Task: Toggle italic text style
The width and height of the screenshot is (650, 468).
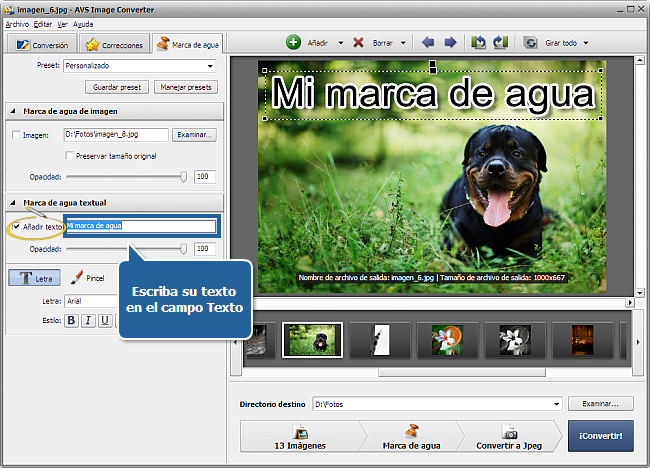Action: point(88,321)
